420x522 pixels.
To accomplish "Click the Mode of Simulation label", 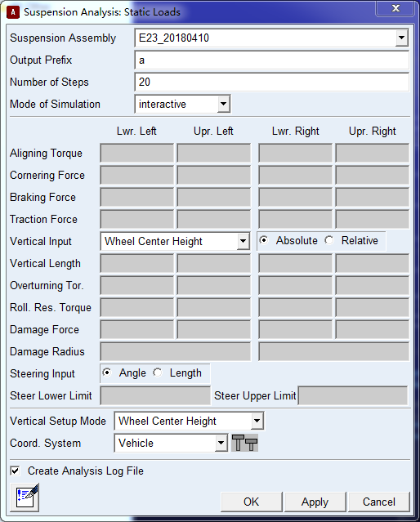I will 55,105.
